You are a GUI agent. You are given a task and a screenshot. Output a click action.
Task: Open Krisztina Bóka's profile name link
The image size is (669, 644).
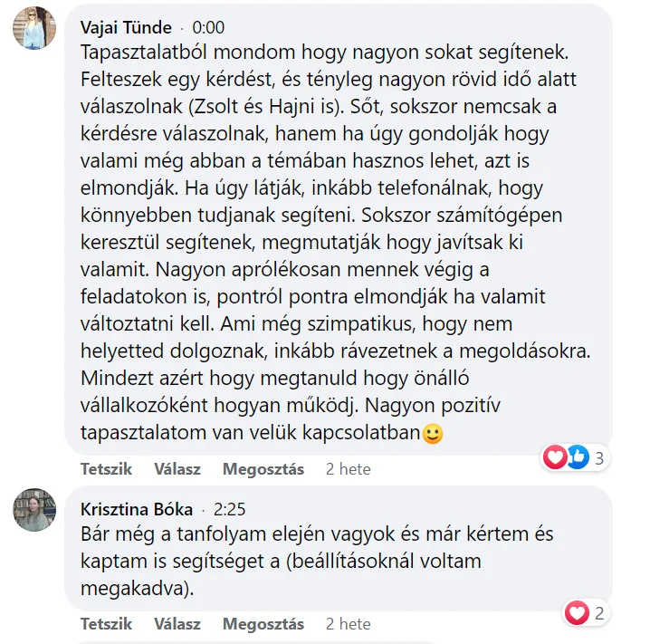tap(137, 509)
